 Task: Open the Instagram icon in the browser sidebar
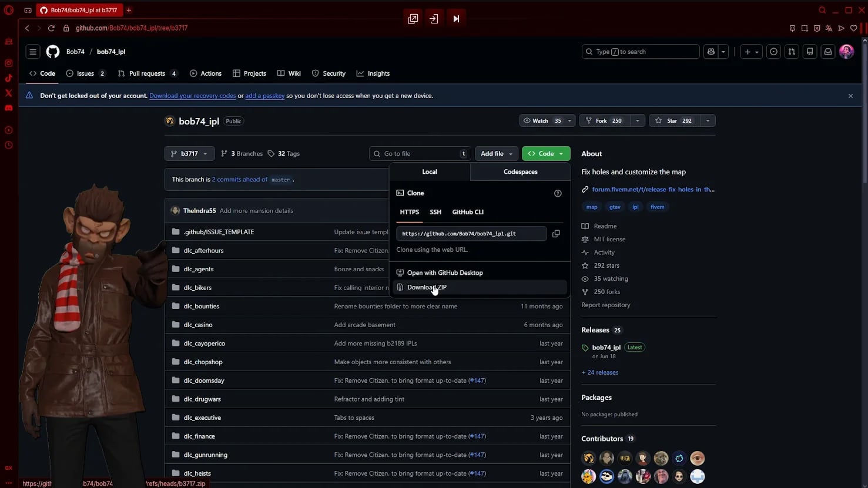coord(9,63)
